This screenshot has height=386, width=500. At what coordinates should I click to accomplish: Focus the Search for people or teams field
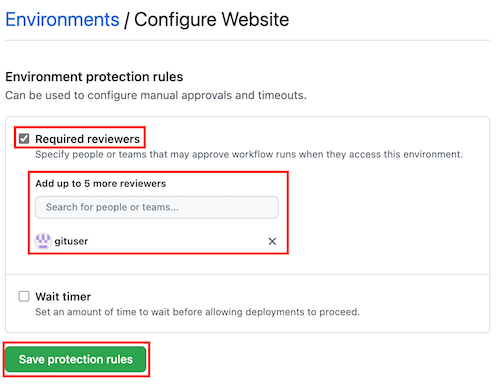[x=157, y=207]
